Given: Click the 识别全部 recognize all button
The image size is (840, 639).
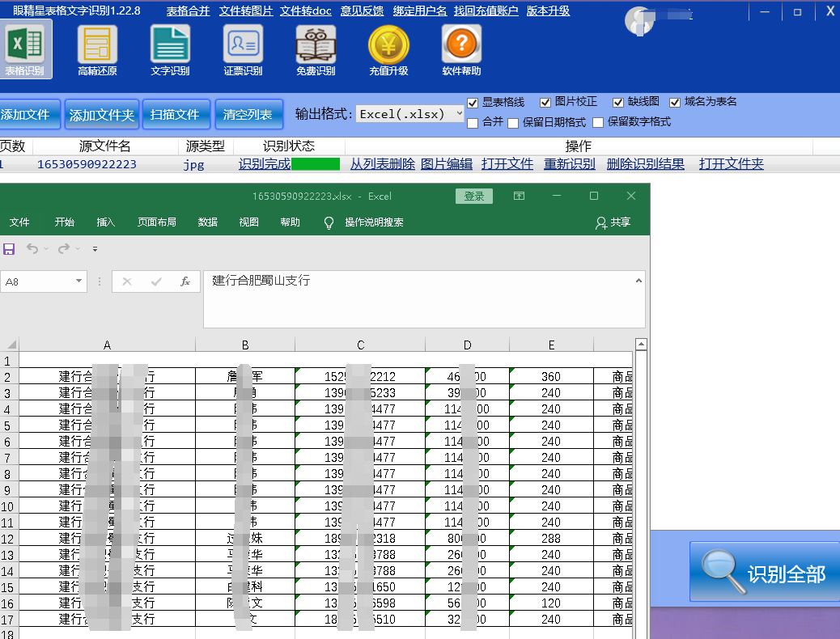Looking at the screenshot, I should 765,573.
